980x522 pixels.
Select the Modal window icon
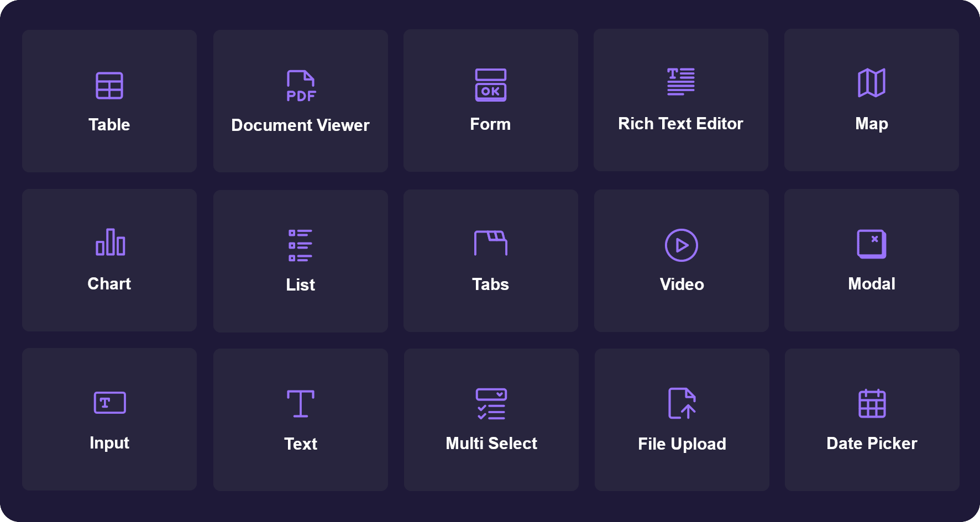872,244
